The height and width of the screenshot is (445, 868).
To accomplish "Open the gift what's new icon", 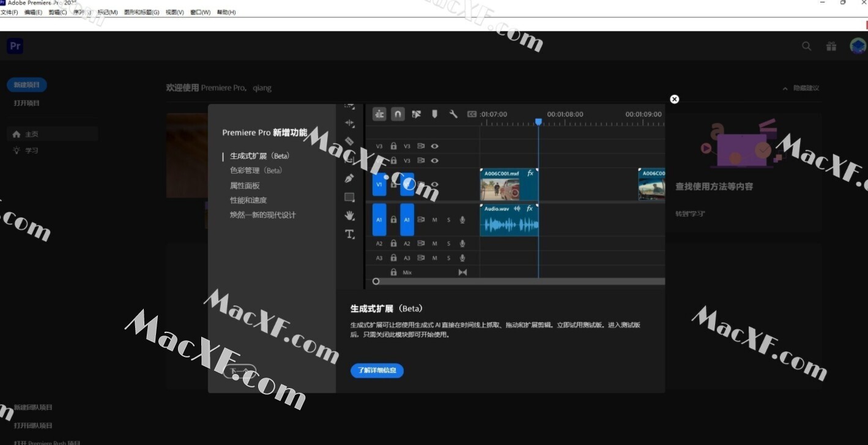I will coord(831,46).
